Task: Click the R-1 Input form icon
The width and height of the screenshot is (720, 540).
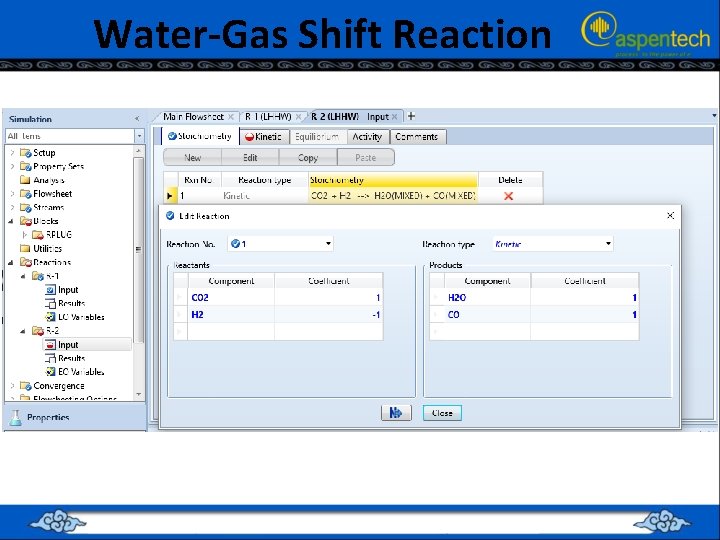Action: point(50,290)
